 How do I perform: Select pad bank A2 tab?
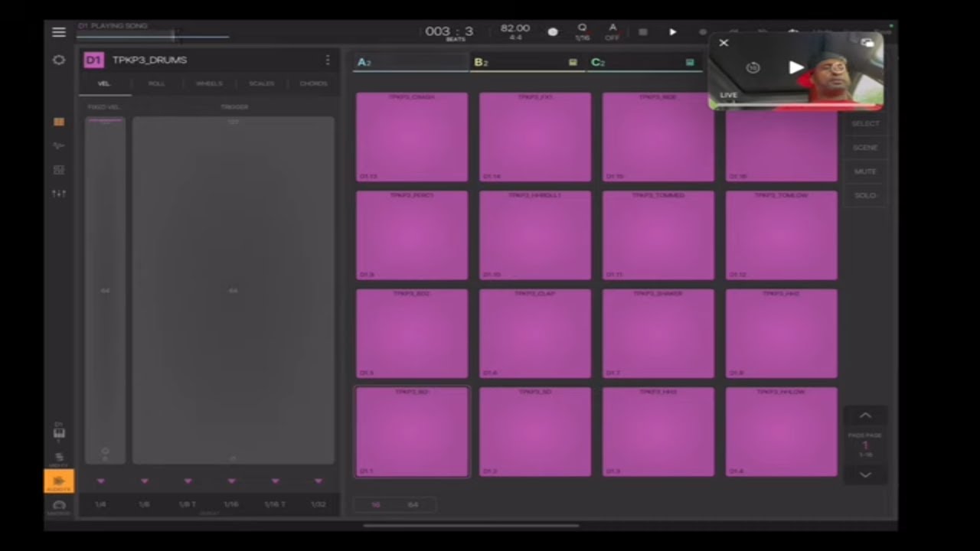(411, 62)
